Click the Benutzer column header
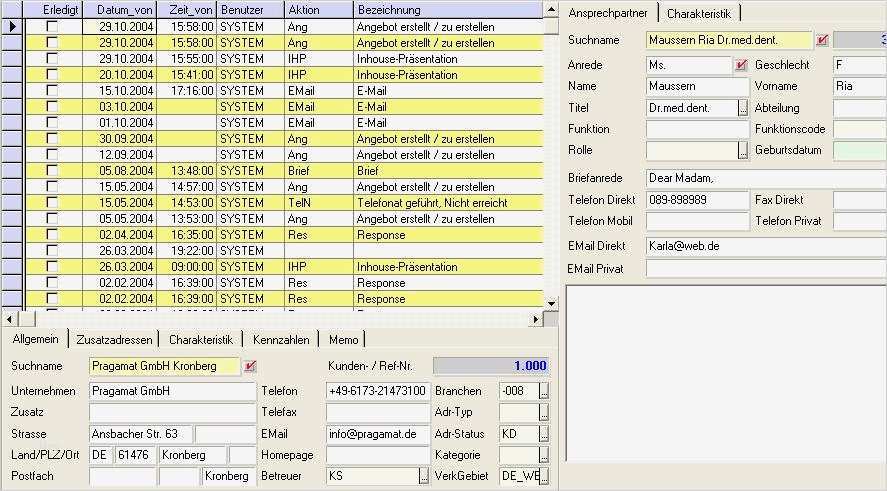This screenshot has height=491, width=887. click(251, 10)
